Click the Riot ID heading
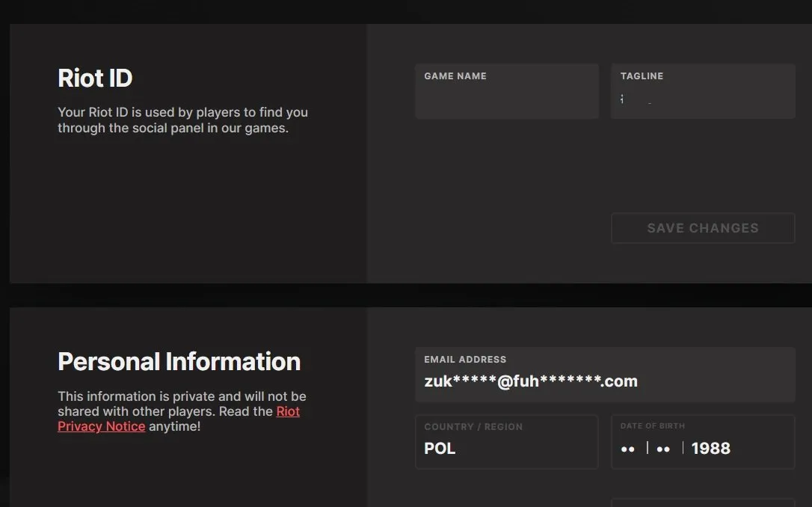The image size is (812, 507). [95, 79]
